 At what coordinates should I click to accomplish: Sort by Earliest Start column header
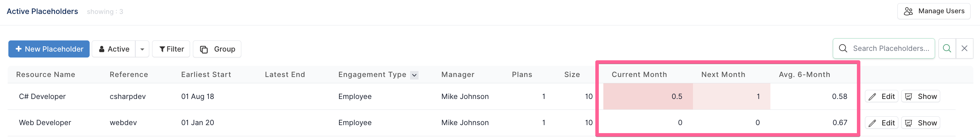[206, 75]
